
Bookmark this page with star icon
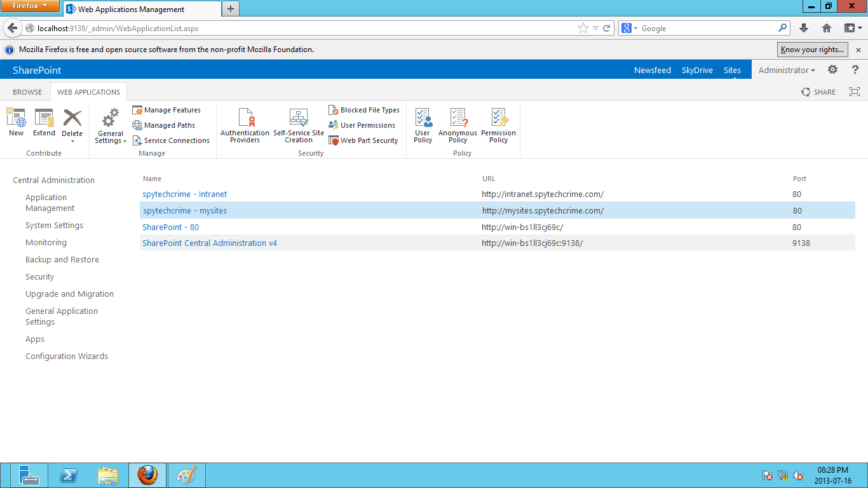click(583, 28)
